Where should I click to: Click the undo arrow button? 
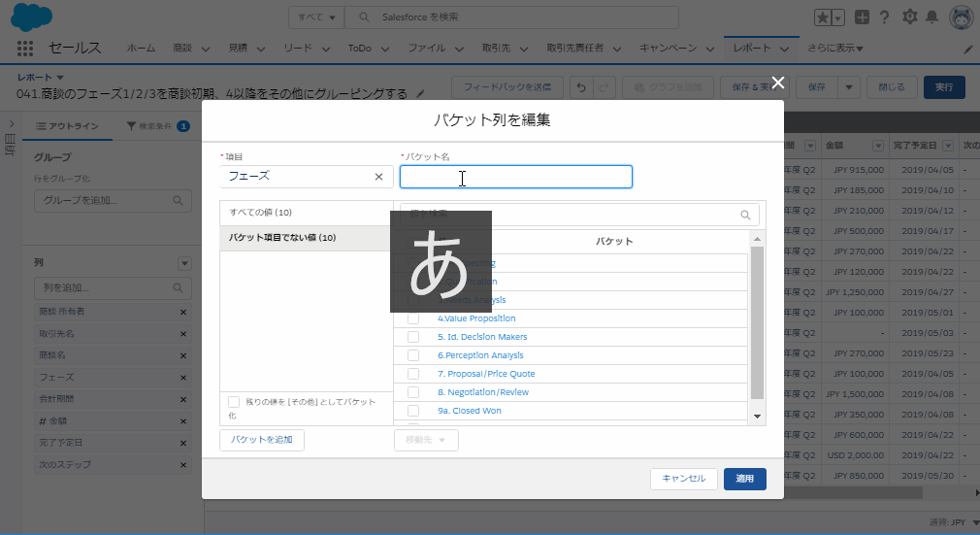(x=581, y=87)
